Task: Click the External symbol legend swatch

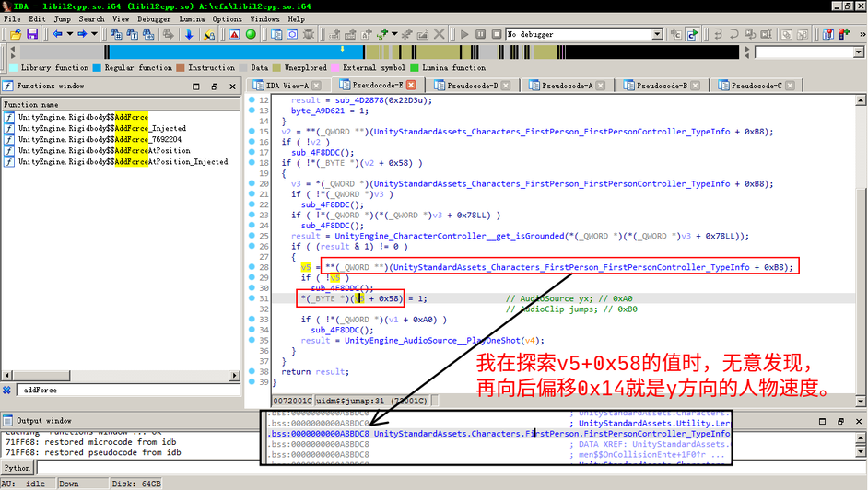Action: 334,68
